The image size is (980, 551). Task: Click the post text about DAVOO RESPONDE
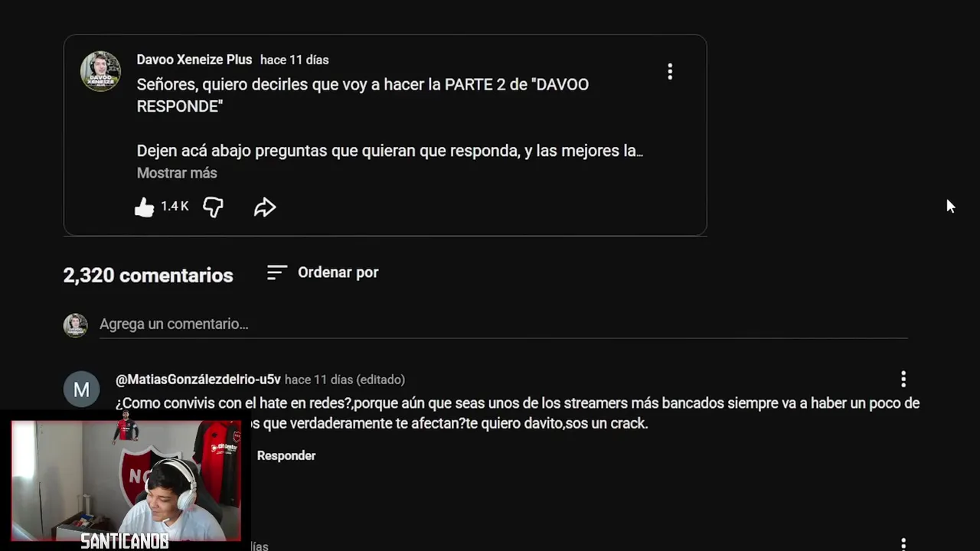(363, 95)
